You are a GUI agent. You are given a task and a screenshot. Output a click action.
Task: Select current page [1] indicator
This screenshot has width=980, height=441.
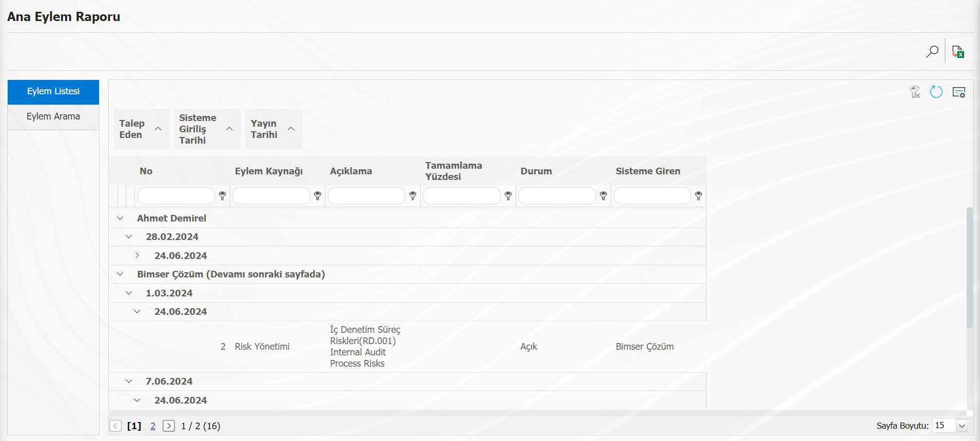point(134,426)
